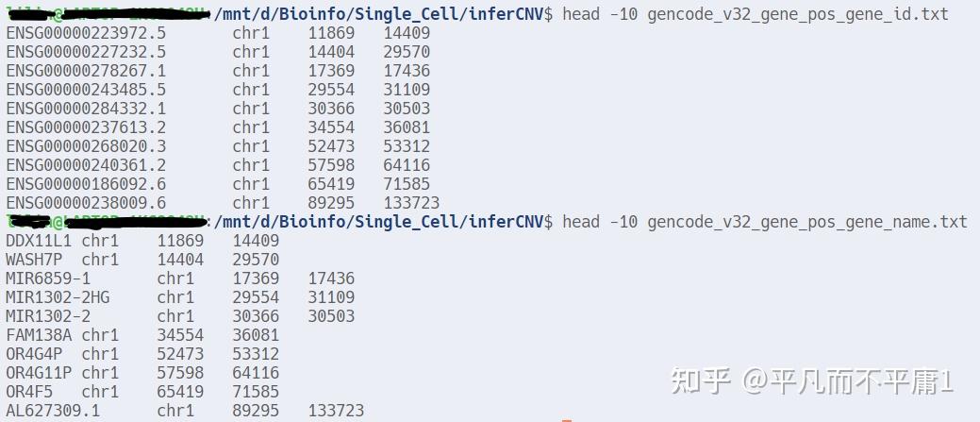Click the AL627309.1 gene name
Screen dimensions: 980x422
click(53, 411)
